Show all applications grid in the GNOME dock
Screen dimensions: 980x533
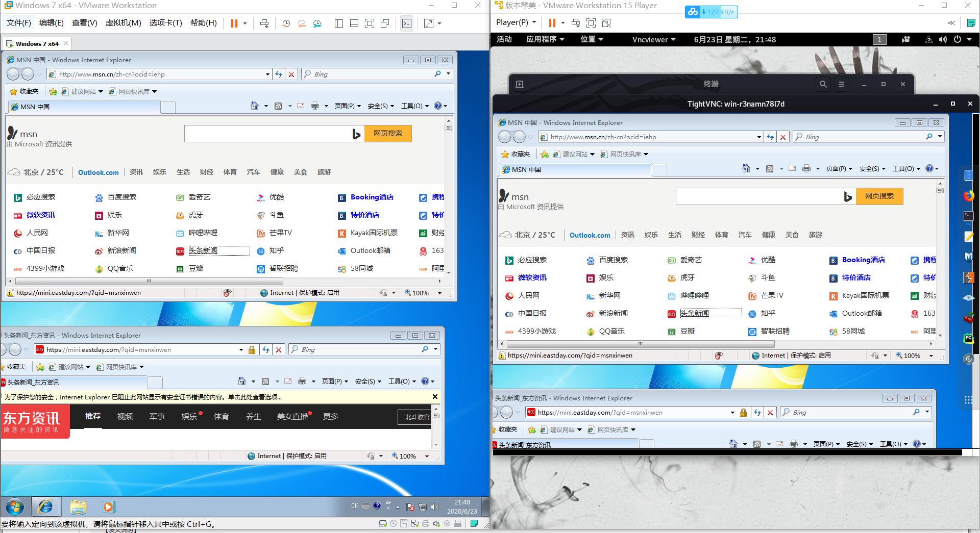(x=968, y=400)
